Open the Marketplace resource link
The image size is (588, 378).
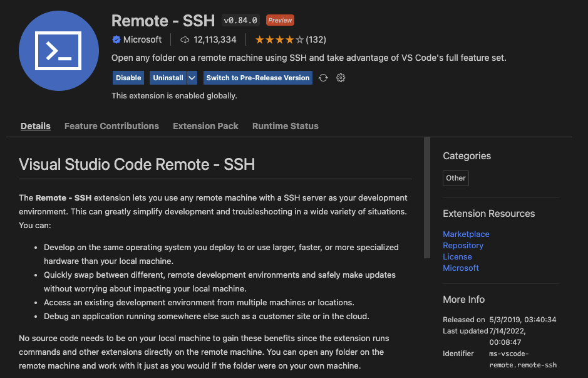tap(466, 234)
